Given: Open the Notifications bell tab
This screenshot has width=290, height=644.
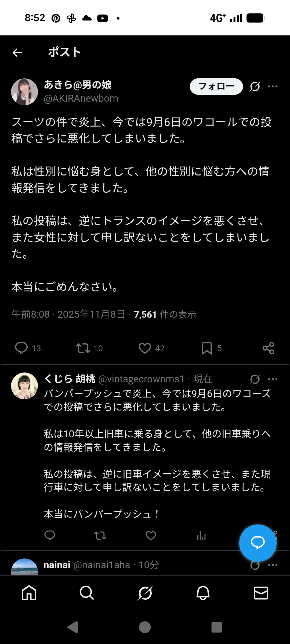Looking at the screenshot, I should coord(203,593).
